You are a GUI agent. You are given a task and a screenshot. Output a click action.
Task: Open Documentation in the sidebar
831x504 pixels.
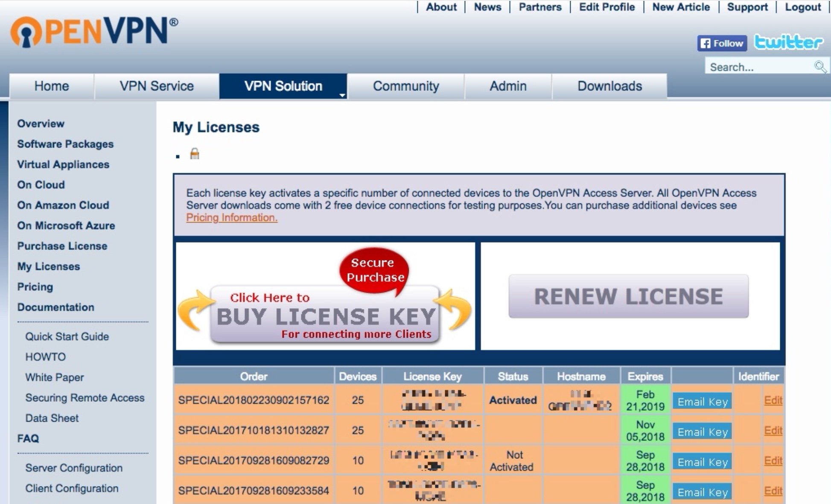coord(55,307)
